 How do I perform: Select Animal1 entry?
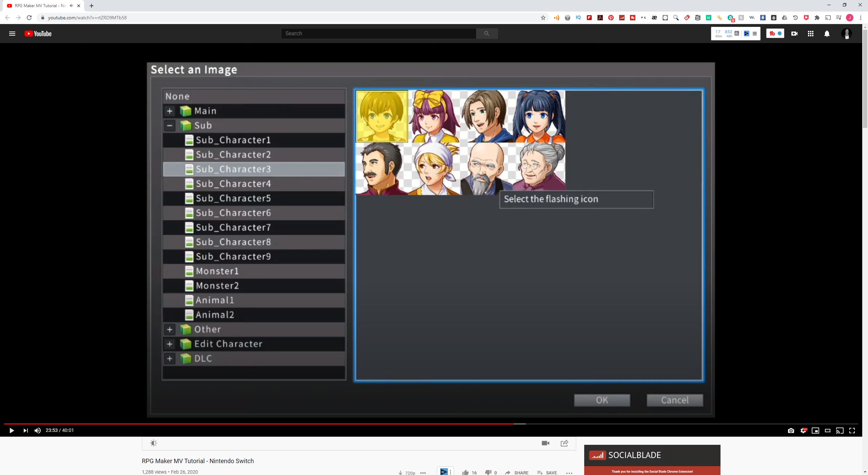pos(254,300)
